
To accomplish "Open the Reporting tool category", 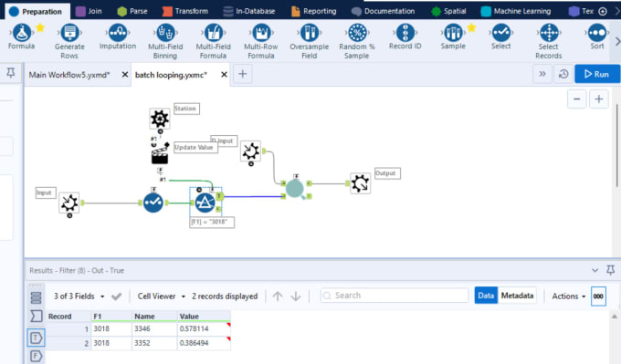I will point(313,11).
